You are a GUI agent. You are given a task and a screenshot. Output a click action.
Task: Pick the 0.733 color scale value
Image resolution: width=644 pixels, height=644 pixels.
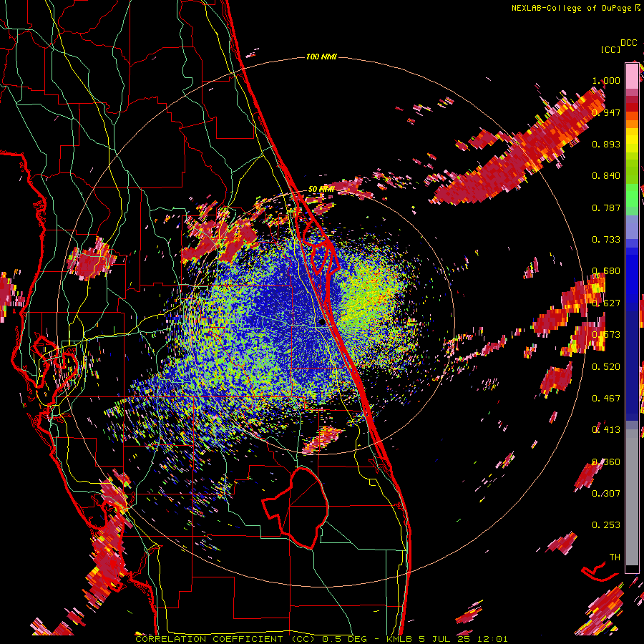pos(606,240)
